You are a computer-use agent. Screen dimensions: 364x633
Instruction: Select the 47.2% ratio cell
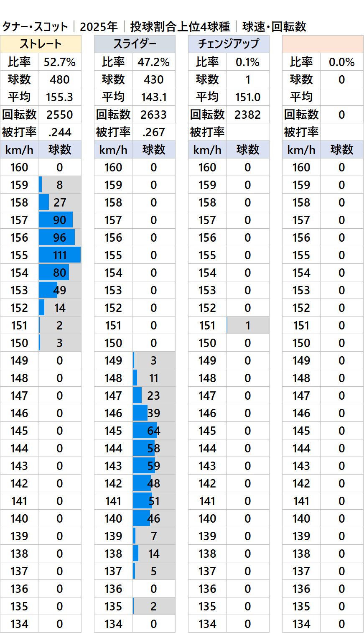point(154,62)
